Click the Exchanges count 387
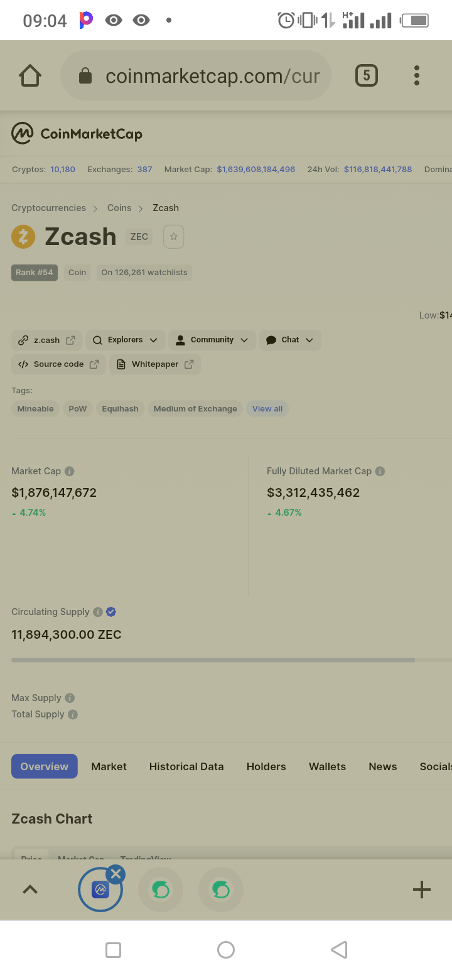Image resolution: width=452 pixels, height=980 pixels. (145, 170)
